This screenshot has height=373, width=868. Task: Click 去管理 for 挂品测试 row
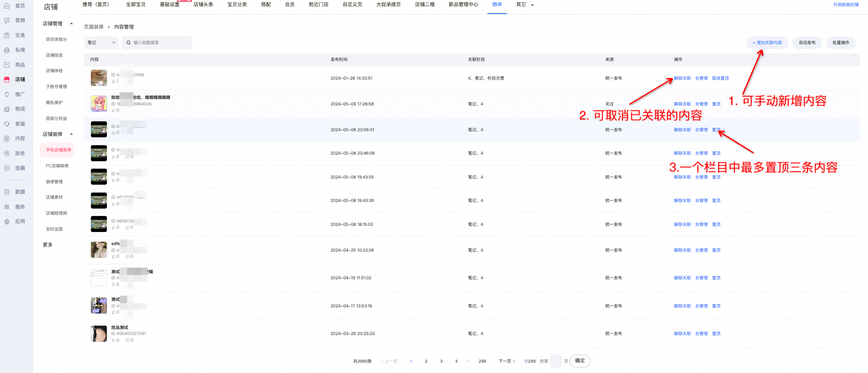(701, 334)
